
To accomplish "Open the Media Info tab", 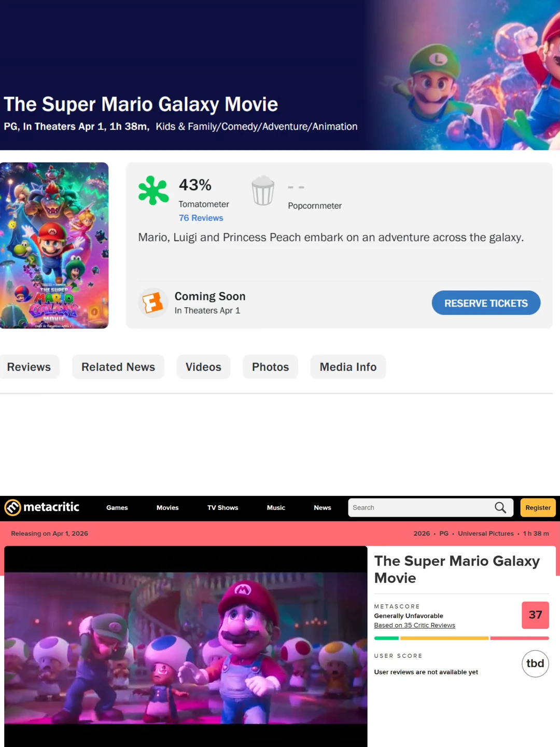I will pyautogui.click(x=348, y=367).
